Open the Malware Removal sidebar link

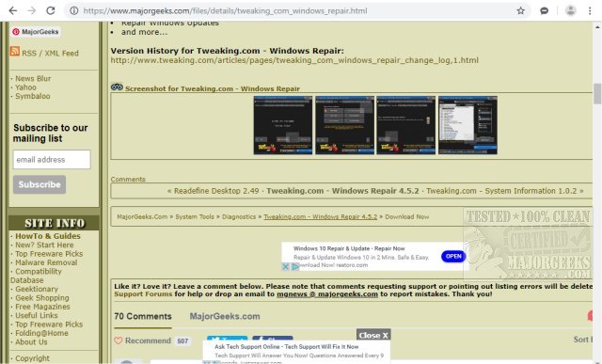[46, 262]
